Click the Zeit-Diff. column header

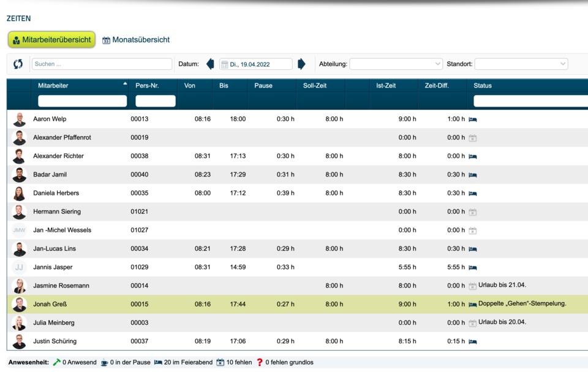tap(437, 86)
